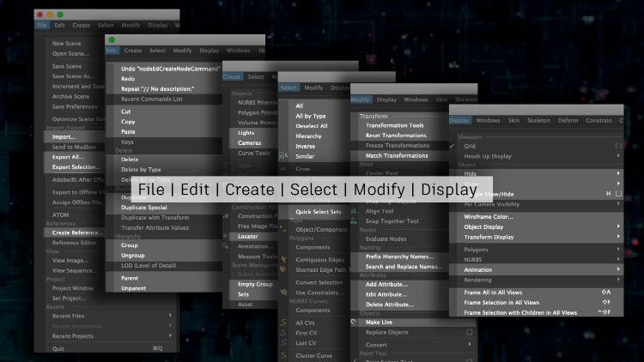The width and height of the screenshot is (644, 362).
Task: Toggle the Grid checkmark in Display menu
Action: (x=453, y=147)
